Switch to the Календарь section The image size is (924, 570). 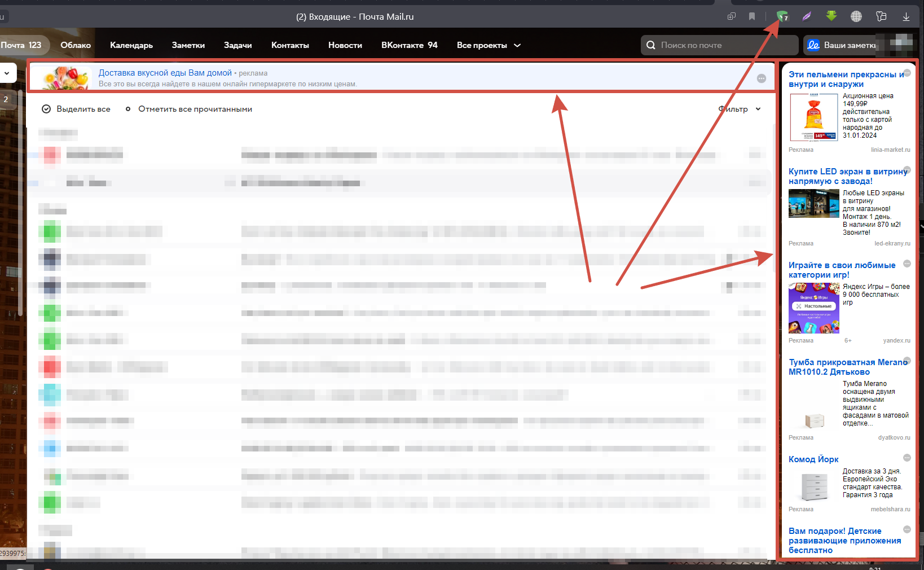click(131, 45)
